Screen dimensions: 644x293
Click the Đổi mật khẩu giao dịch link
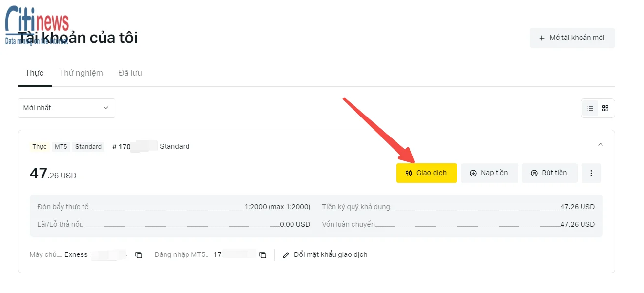pos(325,255)
